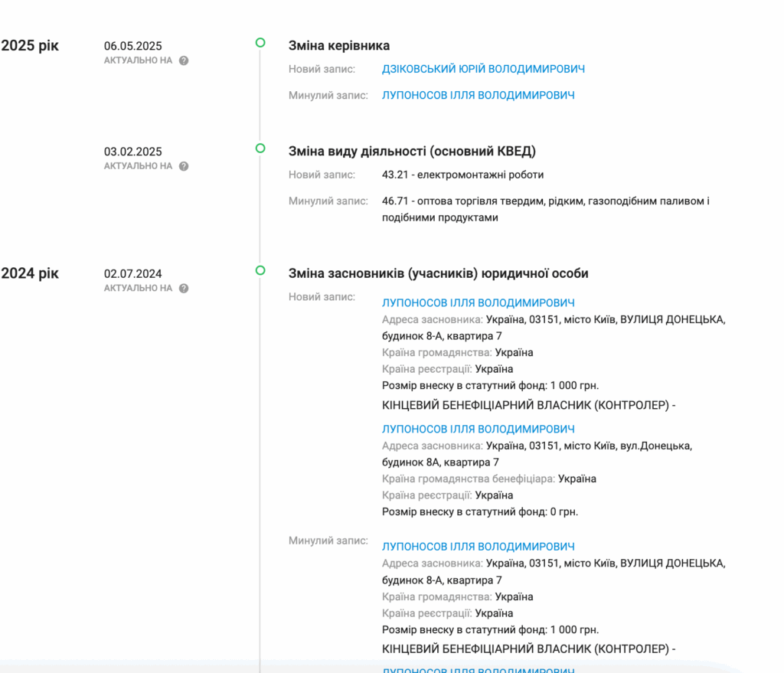Select timeline marker for Зміна виду діяльності

click(260, 148)
